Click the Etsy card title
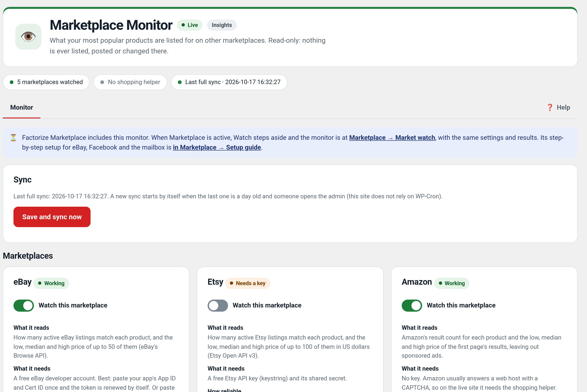The height and width of the screenshot is (392, 587). click(x=215, y=282)
